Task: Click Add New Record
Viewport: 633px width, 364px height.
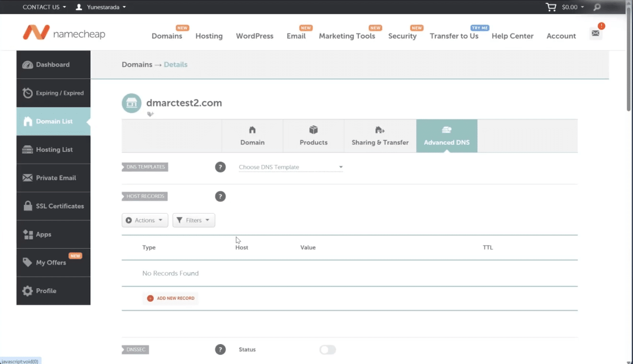Action: pos(171,298)
